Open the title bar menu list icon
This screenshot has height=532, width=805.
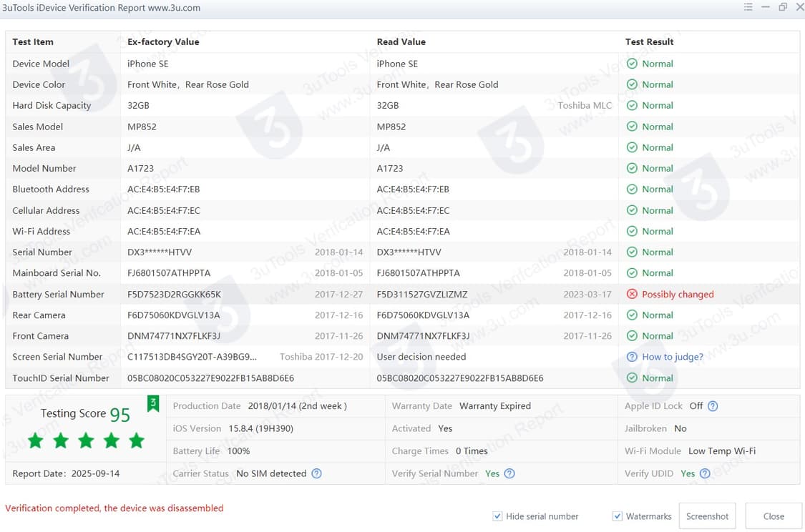[748, 7]
